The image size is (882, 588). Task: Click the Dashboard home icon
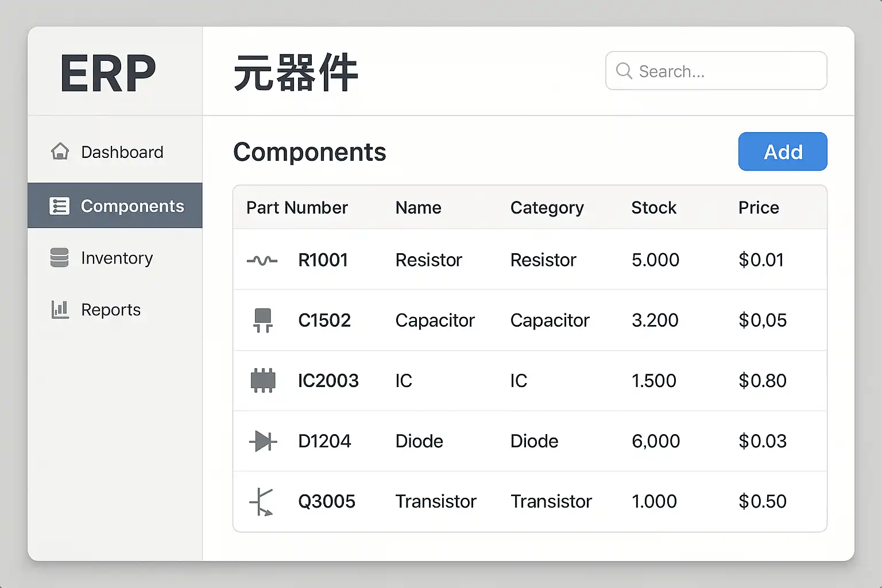[60, 152]
